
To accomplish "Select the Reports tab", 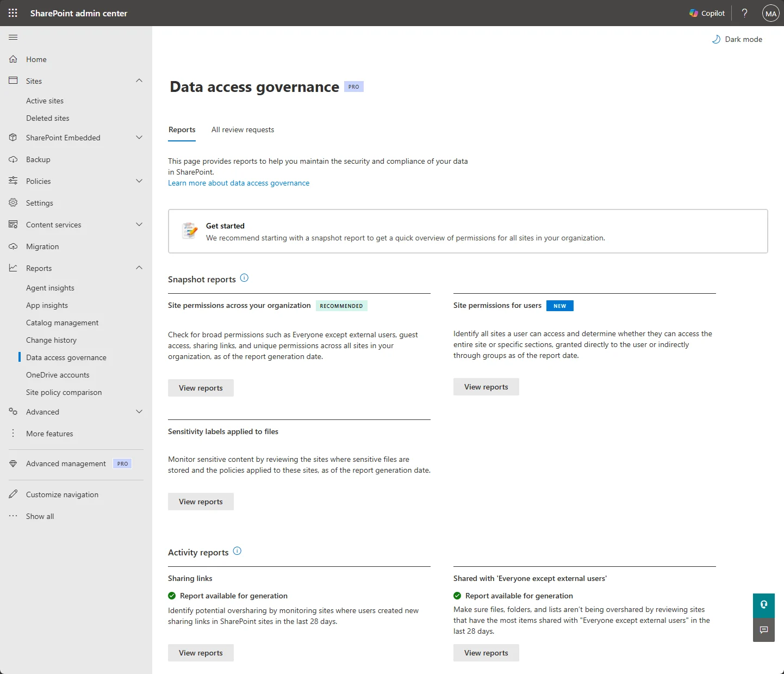I will (182, 130).
